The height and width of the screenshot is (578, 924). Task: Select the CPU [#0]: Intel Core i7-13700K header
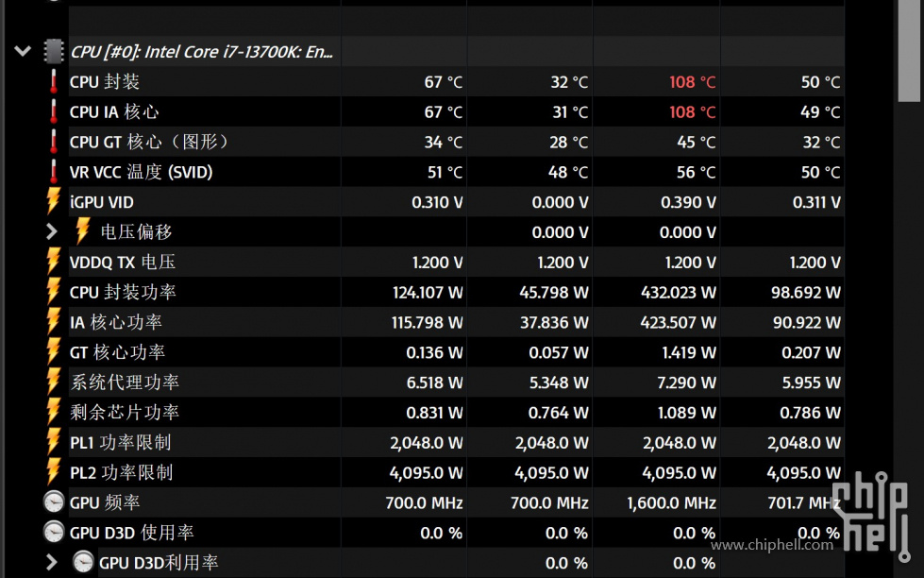point(202,52)
